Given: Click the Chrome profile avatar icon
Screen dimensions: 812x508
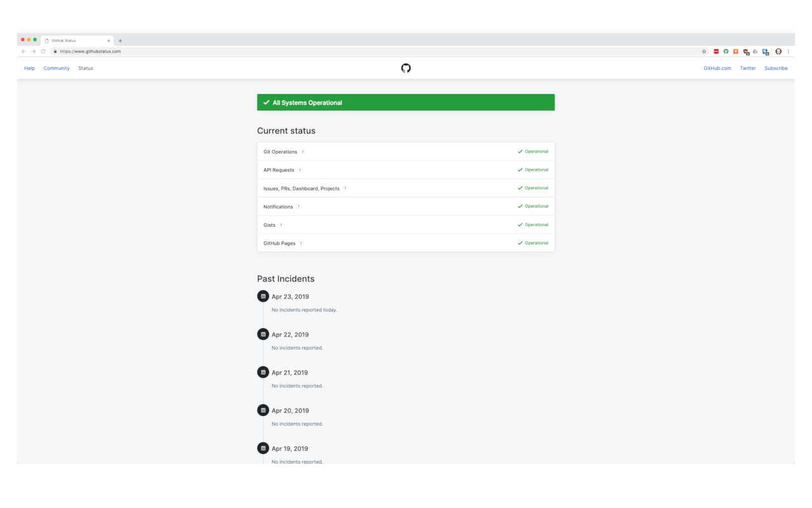Looking at the screenshot, I should coord(778,51).
